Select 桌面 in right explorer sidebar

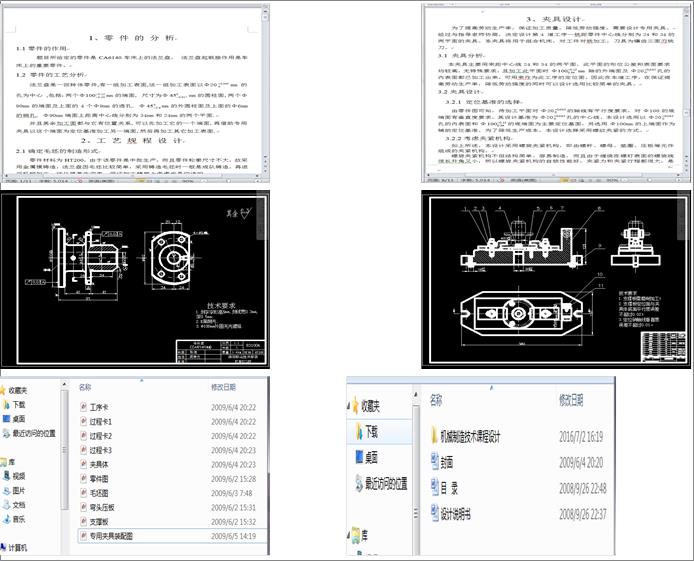coord(366,457)
